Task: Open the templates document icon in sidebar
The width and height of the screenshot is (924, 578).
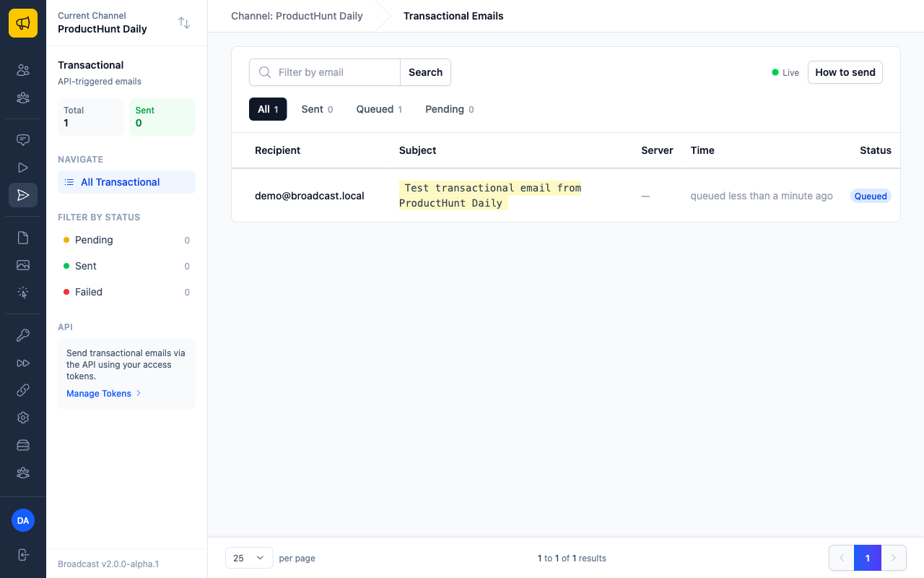Action: coord(23,238)
